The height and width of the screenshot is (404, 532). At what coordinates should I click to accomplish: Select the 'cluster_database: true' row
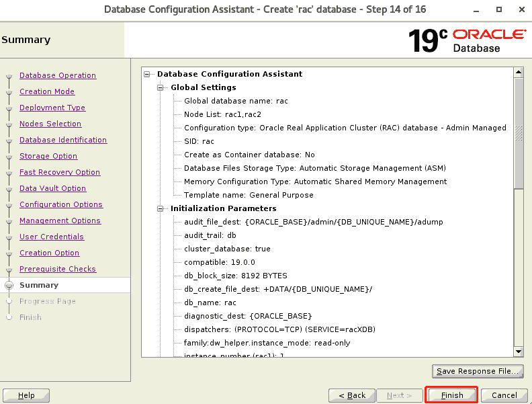point(227,249)
